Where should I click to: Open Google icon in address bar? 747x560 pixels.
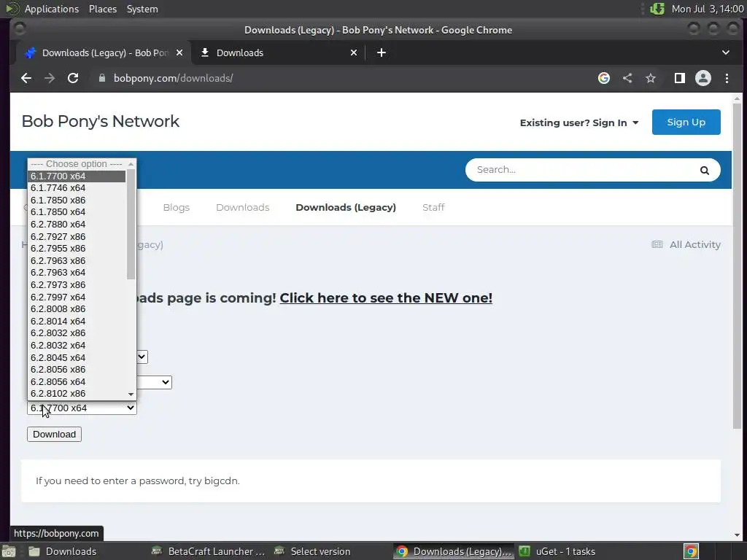[x=603, y=78]
